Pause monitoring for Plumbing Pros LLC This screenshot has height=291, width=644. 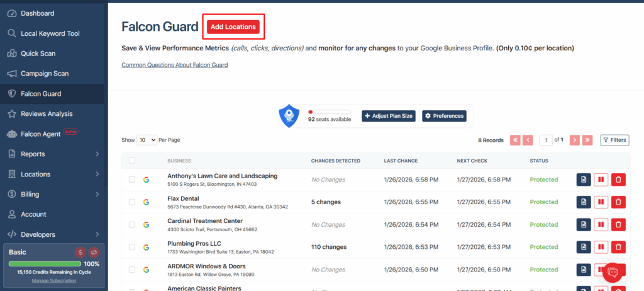[x=601, y=248]
